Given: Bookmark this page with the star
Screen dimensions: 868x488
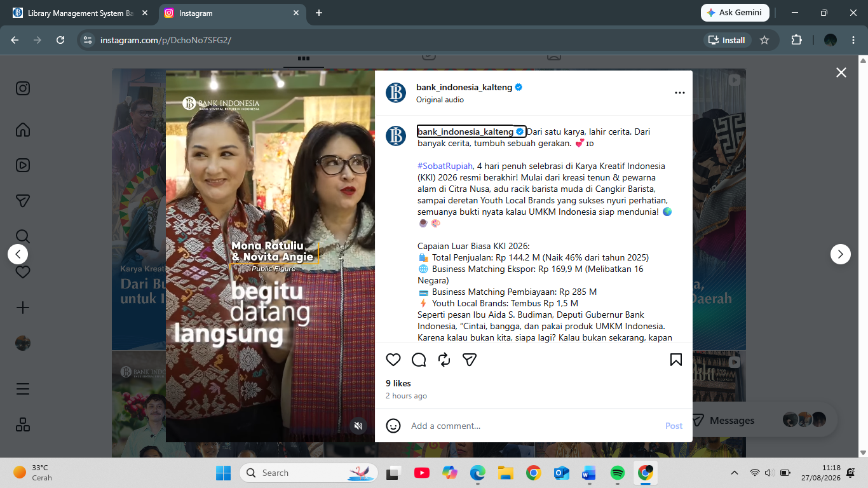Looking at the screenshot, I should [x=764, y=40].
